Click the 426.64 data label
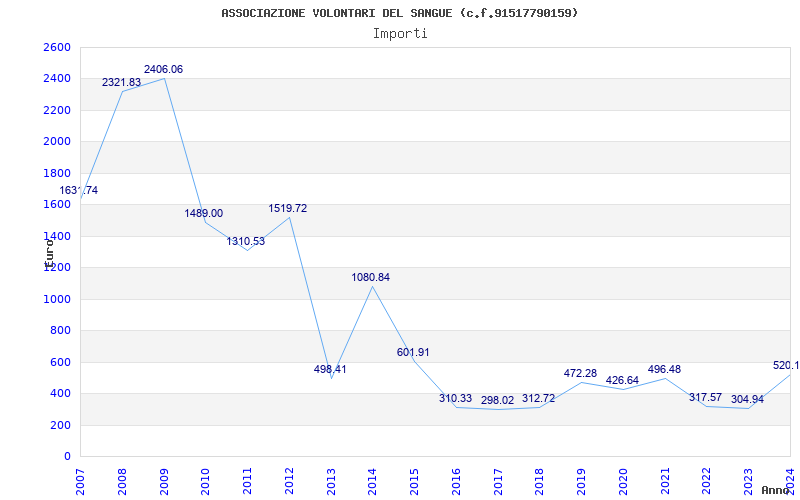This screenshot has width=800, height=500. coord(622,381)
